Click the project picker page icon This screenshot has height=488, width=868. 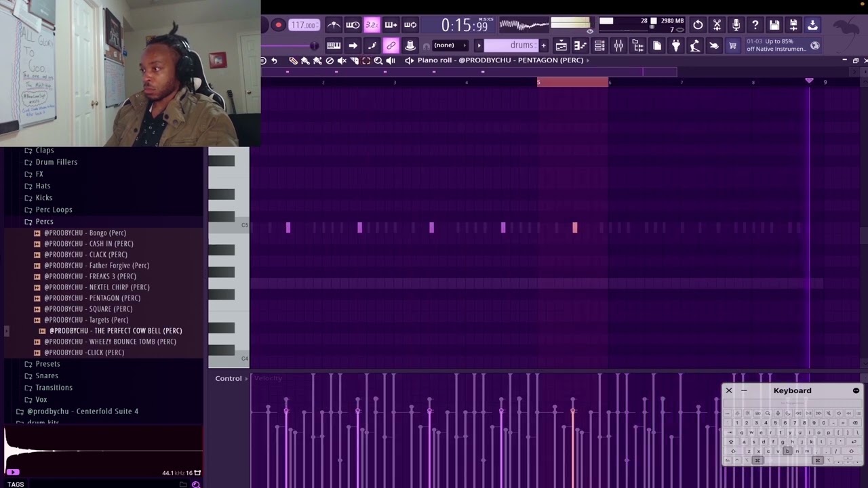tap(656, 45)
